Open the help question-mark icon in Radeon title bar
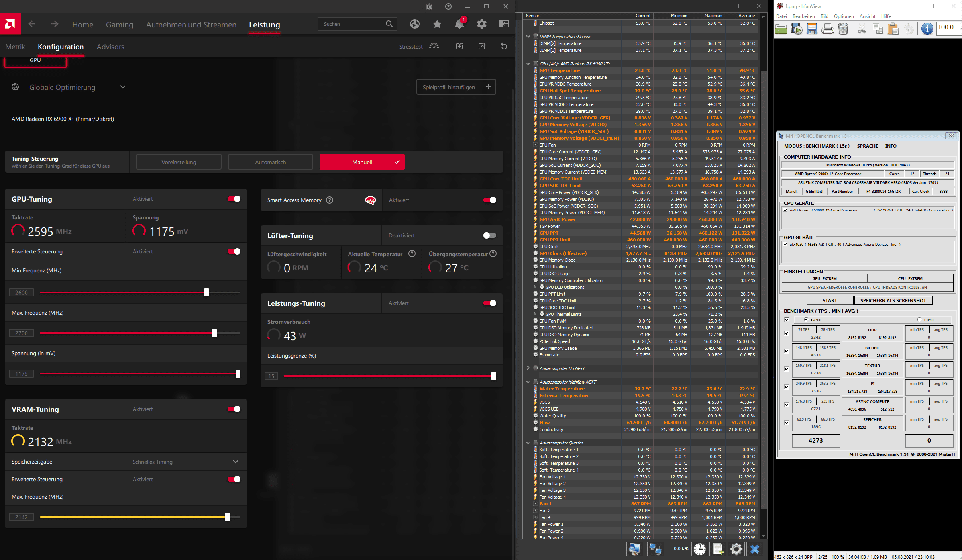This screenshot has width=962, height=560. tap(448, 6)
